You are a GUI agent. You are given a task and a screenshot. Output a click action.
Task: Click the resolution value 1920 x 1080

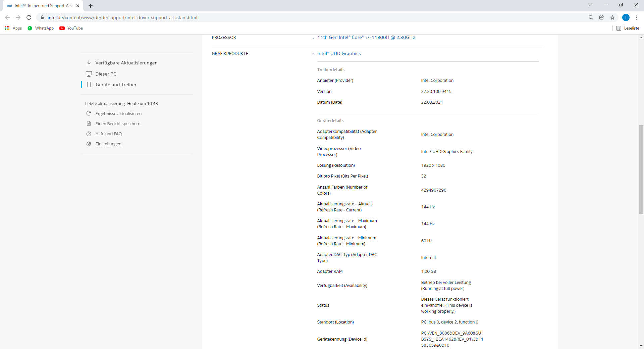[x=433, y=165]
